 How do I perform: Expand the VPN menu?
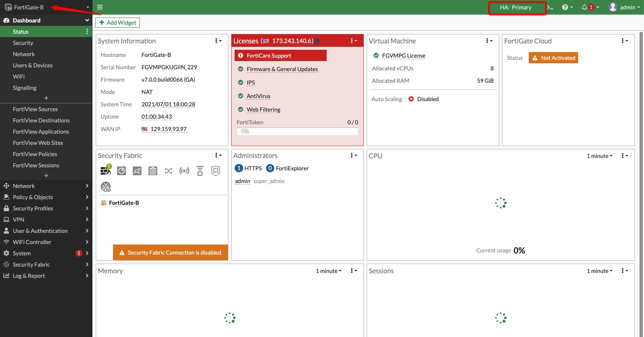[x=46, y=220]
